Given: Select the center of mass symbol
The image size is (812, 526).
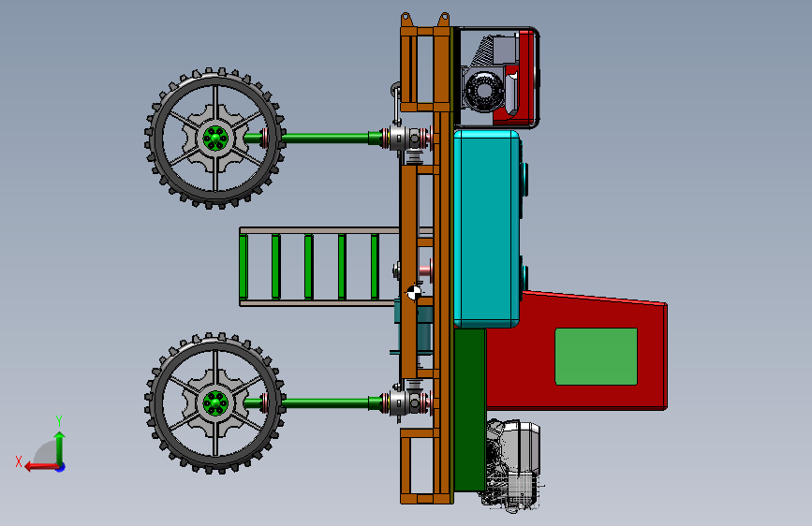Looking at the screenshot, I should click(413, 292).
